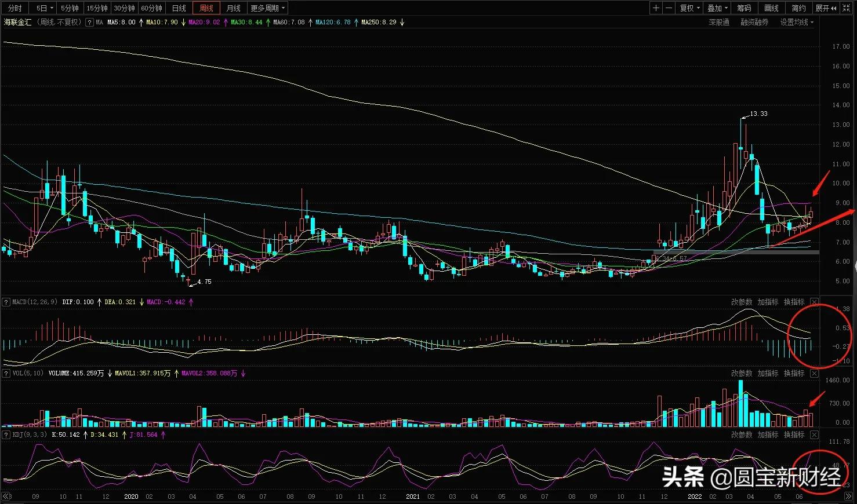Click the scroll-left arrows on the timeline
Screen dimensions: 857x504
[6, 496]
